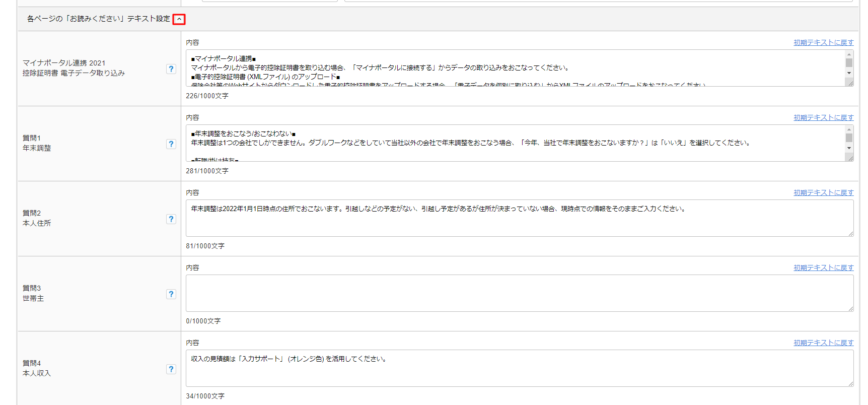868x405 pixels.
Task: Show help for 質問3 世帯主
Action: (171, 294)
